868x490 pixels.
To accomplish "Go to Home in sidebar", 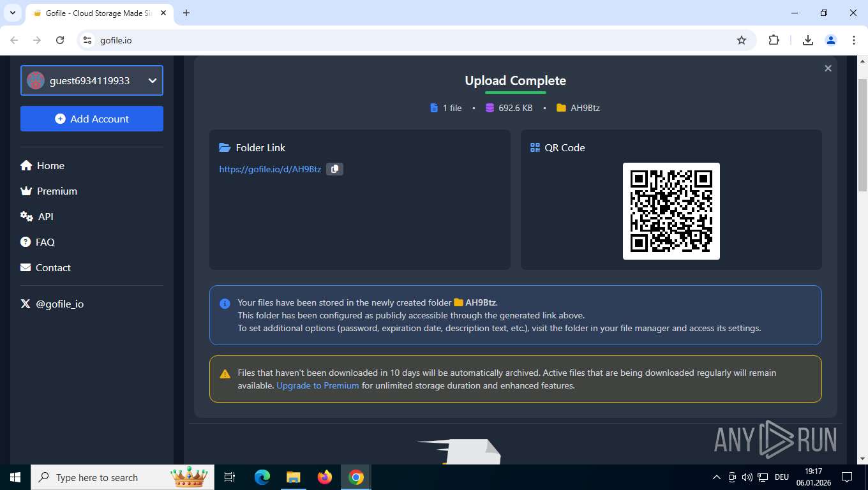I will [42, 165].
